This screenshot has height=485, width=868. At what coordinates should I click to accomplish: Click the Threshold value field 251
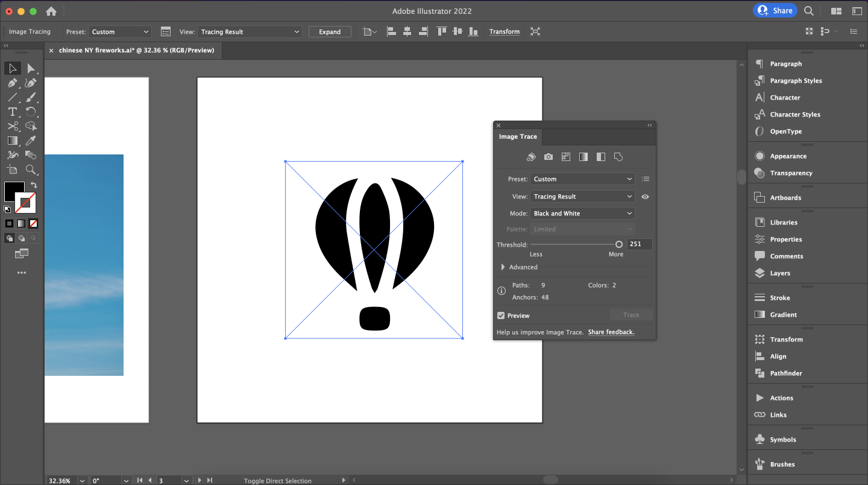[640, 244]
